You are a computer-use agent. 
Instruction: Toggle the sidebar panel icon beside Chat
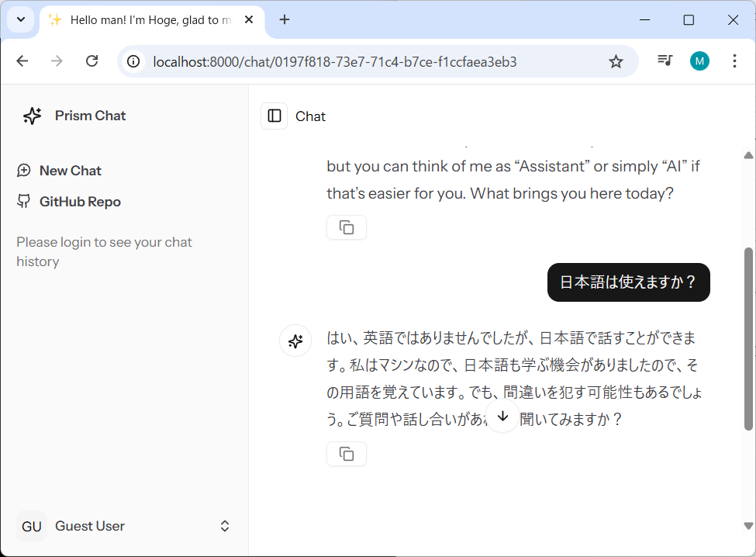tap(274, 116)
